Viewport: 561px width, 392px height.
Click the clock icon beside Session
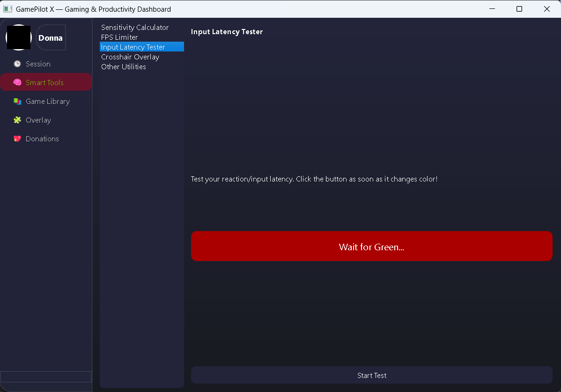[x=17, y=64]
